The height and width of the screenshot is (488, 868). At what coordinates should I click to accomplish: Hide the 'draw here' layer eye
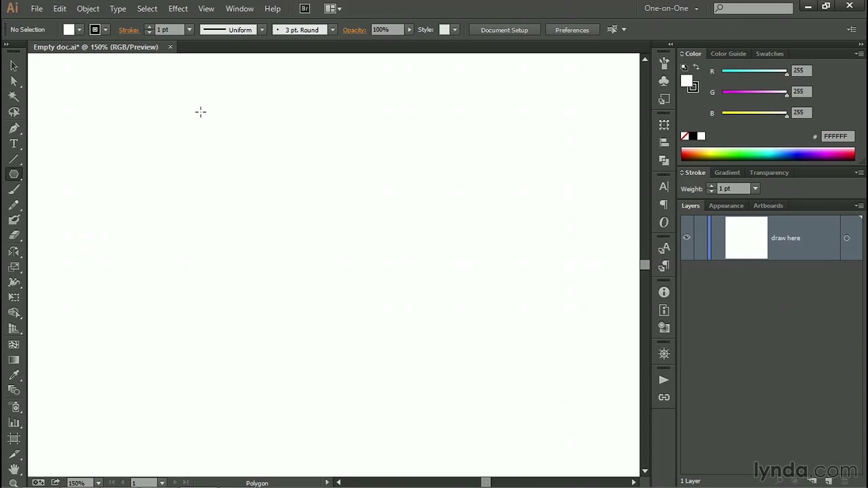[686, 237]
